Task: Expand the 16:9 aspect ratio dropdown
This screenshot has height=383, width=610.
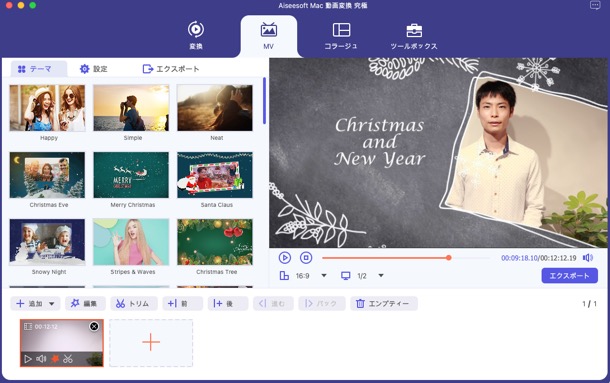Action: (x=324, y=276)
